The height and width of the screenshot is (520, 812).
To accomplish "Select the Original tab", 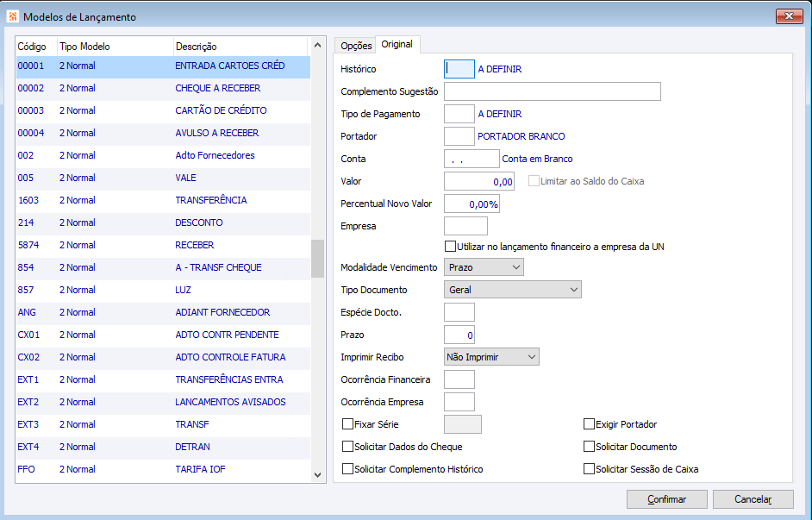I will (x=397, y=45).
